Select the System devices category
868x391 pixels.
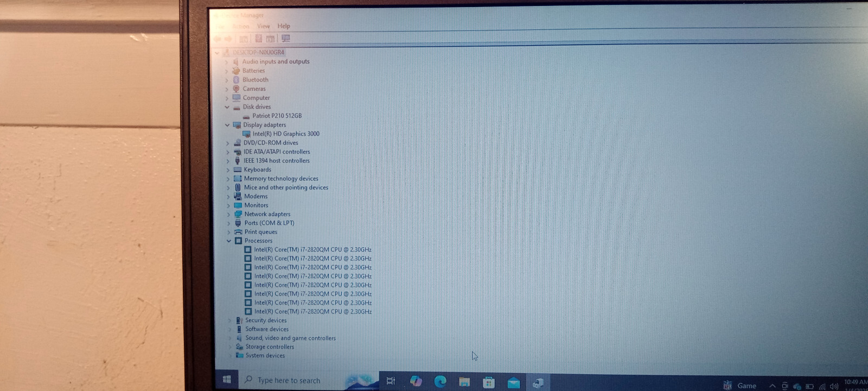click(265, 356)
